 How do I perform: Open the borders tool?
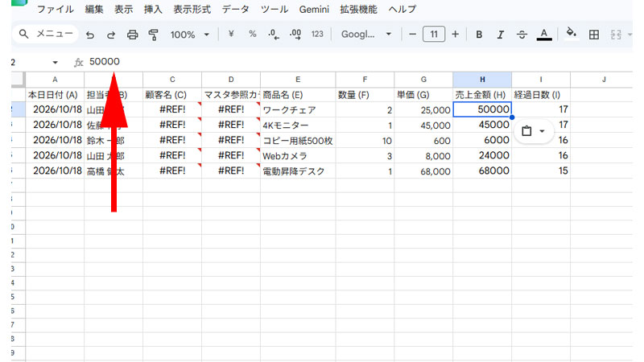pos(593,35)
